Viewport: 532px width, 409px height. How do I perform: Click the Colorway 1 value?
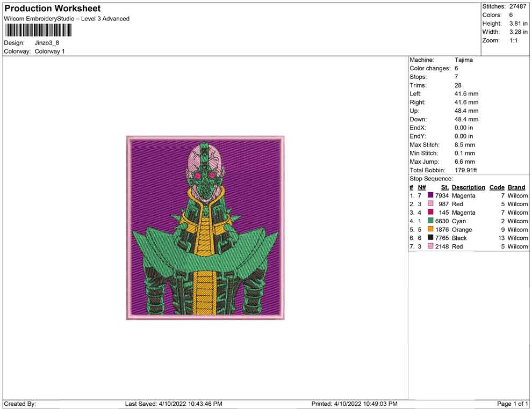[49, 51]
